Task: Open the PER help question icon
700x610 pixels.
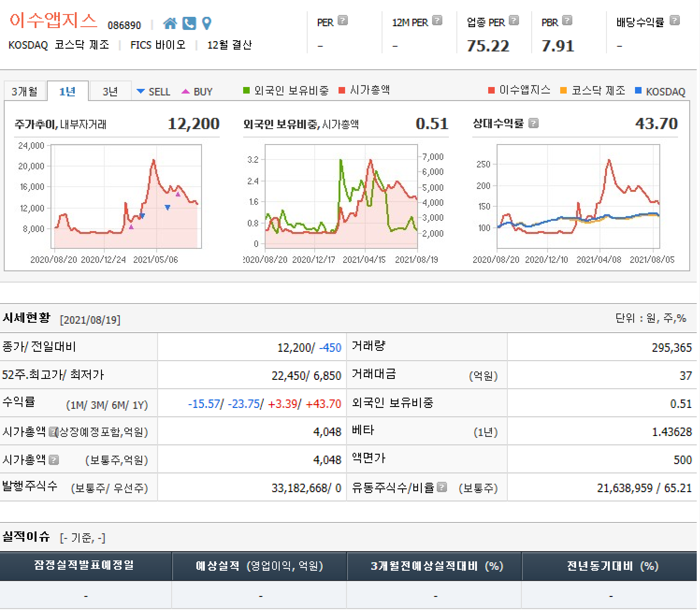Action: pyautogui.click(x=343, y=21)
